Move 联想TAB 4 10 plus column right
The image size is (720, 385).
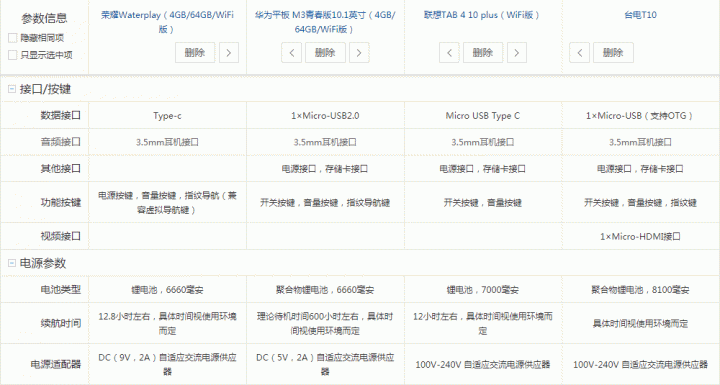(517, 53)
